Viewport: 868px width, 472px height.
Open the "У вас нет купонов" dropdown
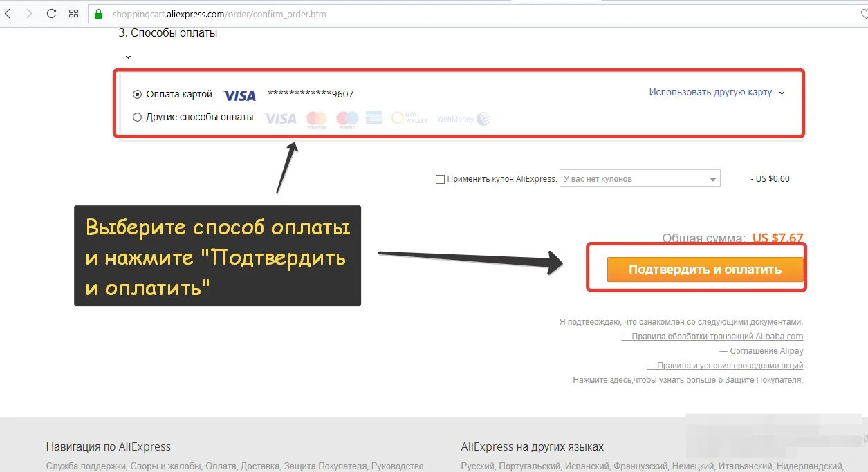pyautogui.click(x=640, y=179)
